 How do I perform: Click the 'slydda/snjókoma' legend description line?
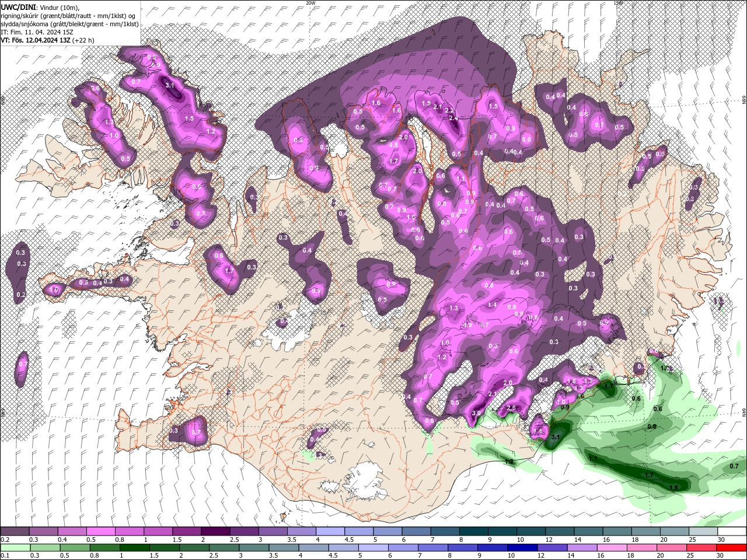(x=69, y=24)
